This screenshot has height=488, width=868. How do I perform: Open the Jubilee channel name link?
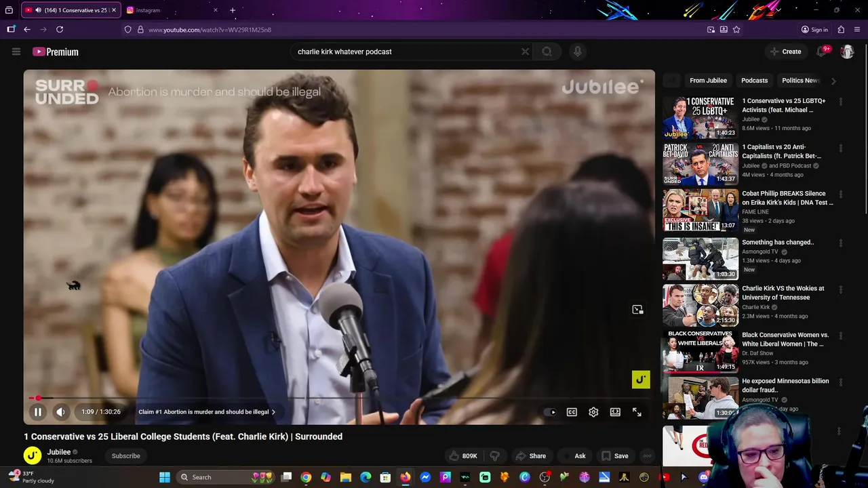[59, 452]
